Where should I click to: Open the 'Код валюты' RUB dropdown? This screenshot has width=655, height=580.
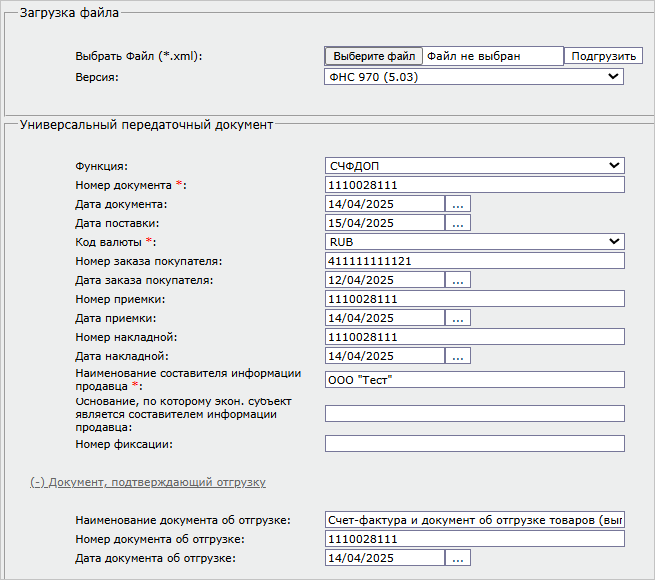pos(474,241)
